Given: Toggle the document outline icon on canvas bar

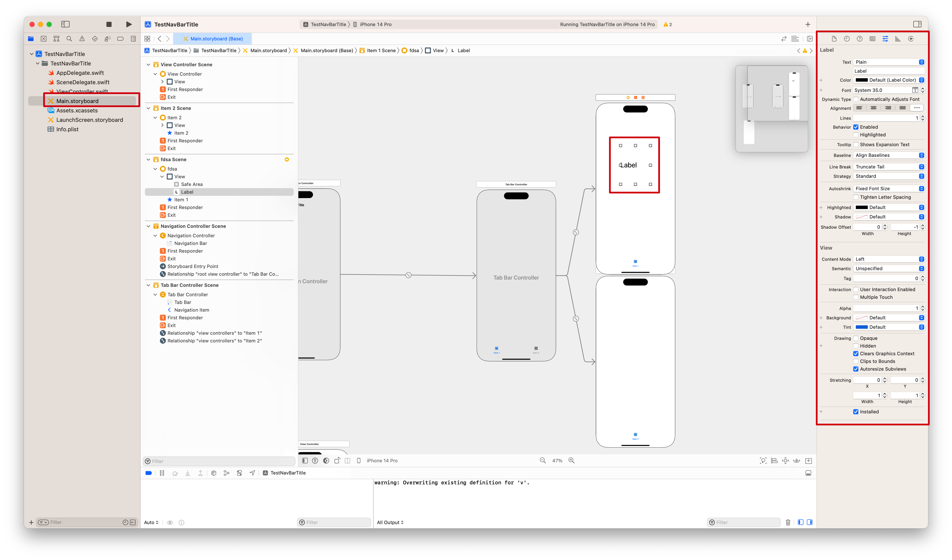Looking at the screenshot, I should [305, 460].
